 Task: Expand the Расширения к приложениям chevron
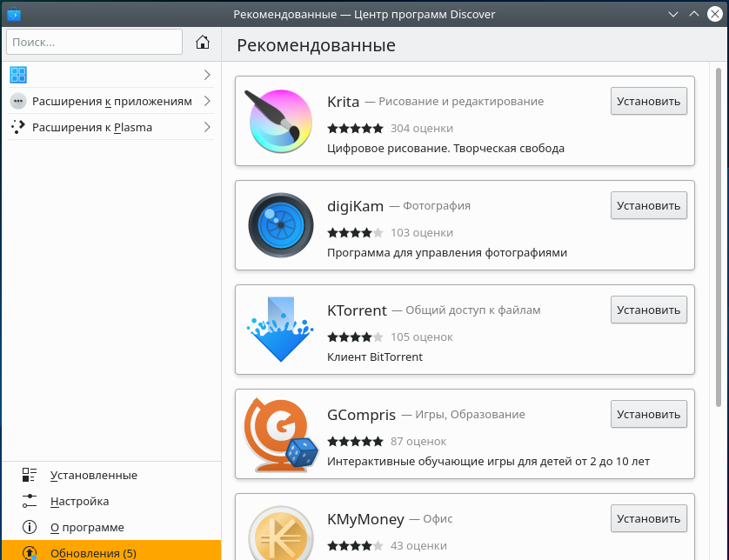pyautogui.click(x=207, y=101)
